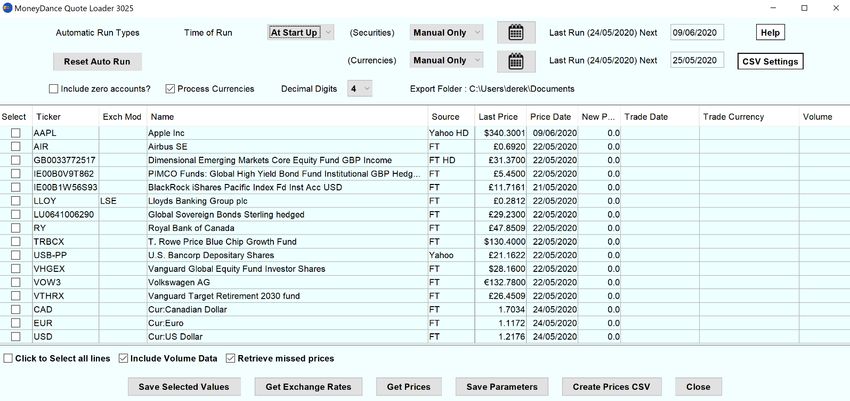The width and height of the screenshot is (850, 401).
Task: Toggle Include zero accounts checkbox
Action: click(x=53, y=89)
